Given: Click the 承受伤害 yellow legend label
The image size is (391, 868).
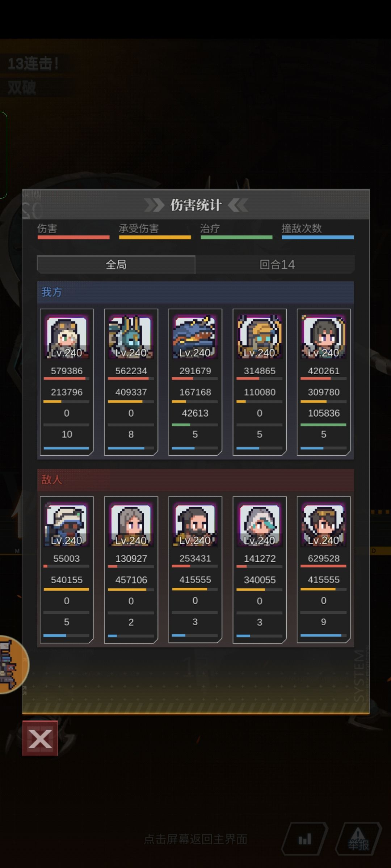Looking at the screenshot, I should tap(139, 228).
